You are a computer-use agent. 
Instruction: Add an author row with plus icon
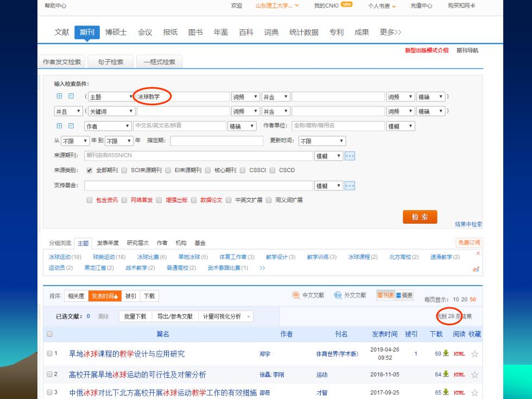click(59, 126)
